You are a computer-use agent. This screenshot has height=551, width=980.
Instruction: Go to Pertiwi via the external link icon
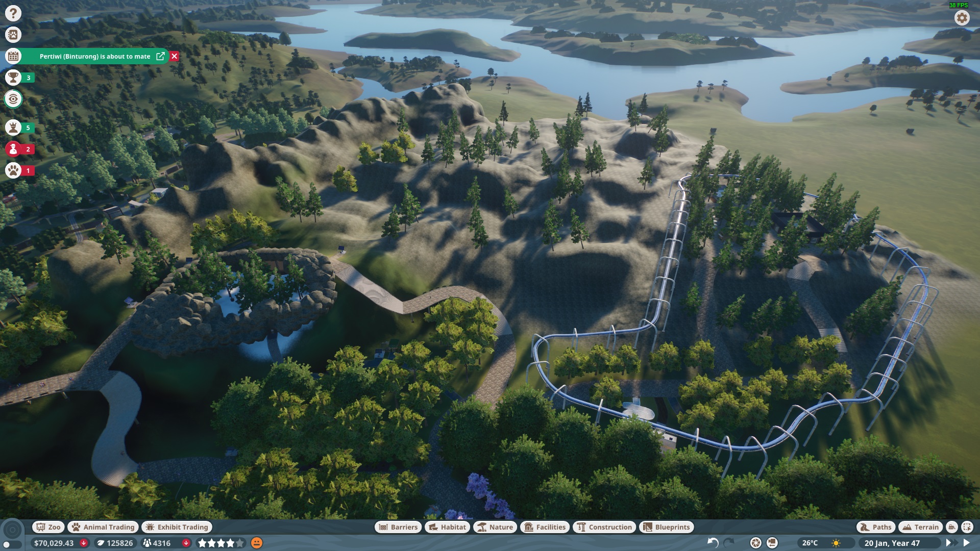point(160,56)
